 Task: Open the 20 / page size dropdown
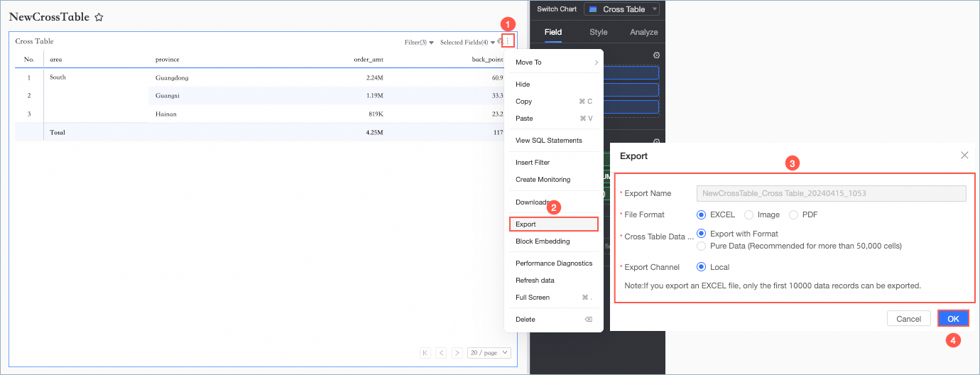coord(489,352)
